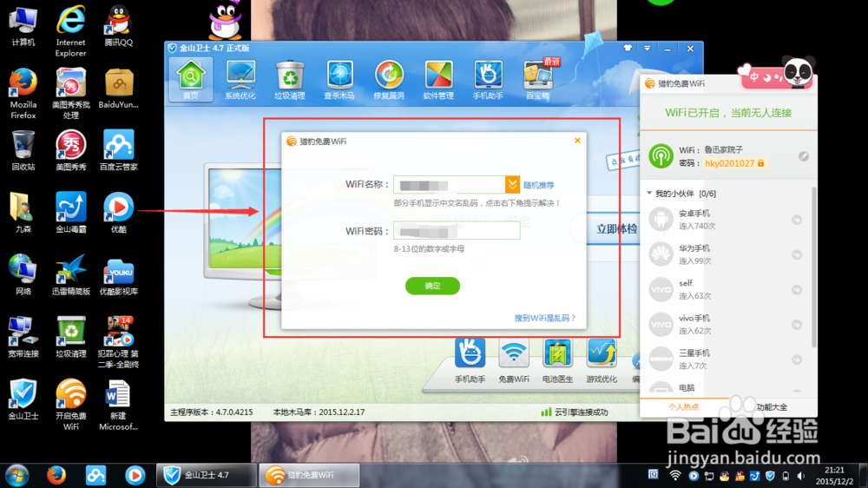
Task: Expand options for 华为手机 device
Action: click(797, 254)
